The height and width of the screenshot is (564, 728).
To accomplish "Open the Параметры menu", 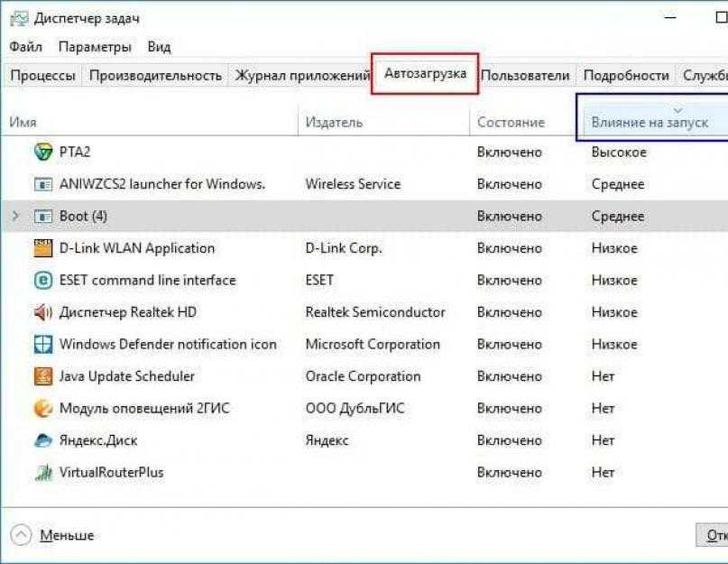I will coord(95,46).
